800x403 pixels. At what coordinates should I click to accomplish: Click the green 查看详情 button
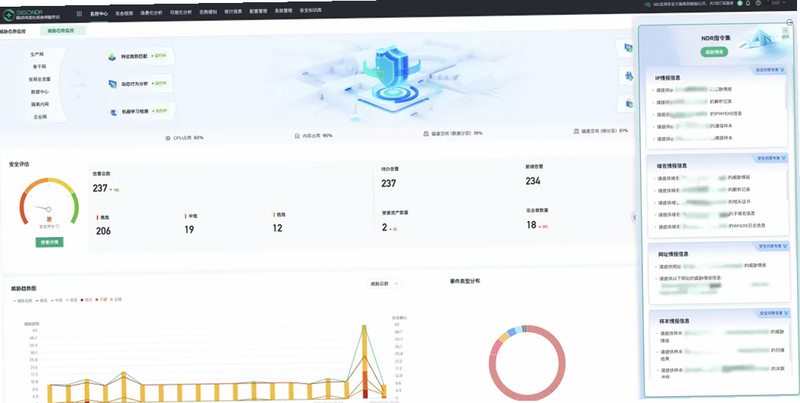click(49, 242)
